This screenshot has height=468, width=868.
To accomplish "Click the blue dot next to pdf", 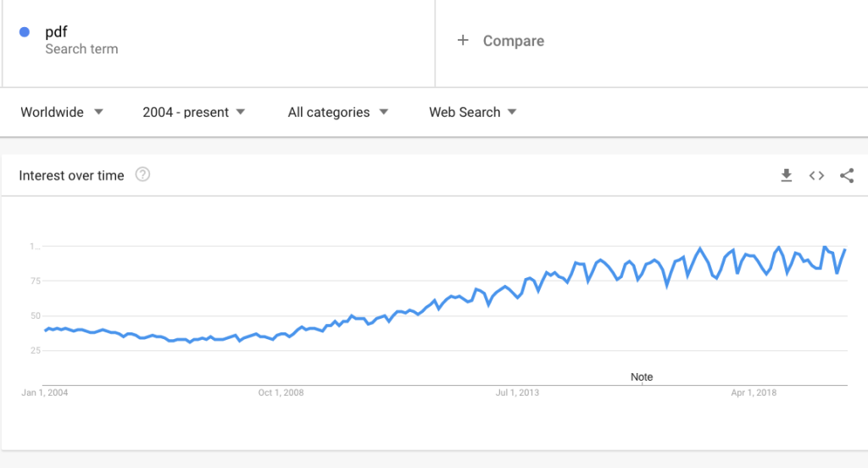I will (25, 32).
